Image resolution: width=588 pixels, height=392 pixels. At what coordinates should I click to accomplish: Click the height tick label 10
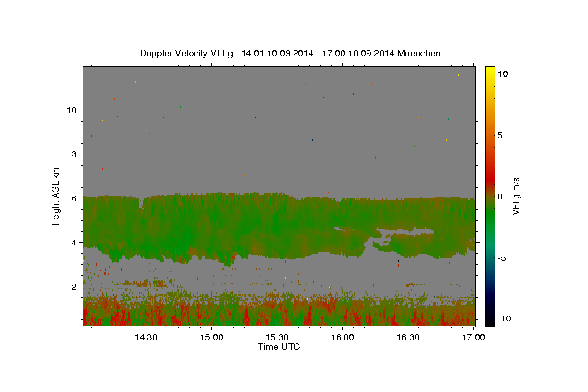coord(72,110)
